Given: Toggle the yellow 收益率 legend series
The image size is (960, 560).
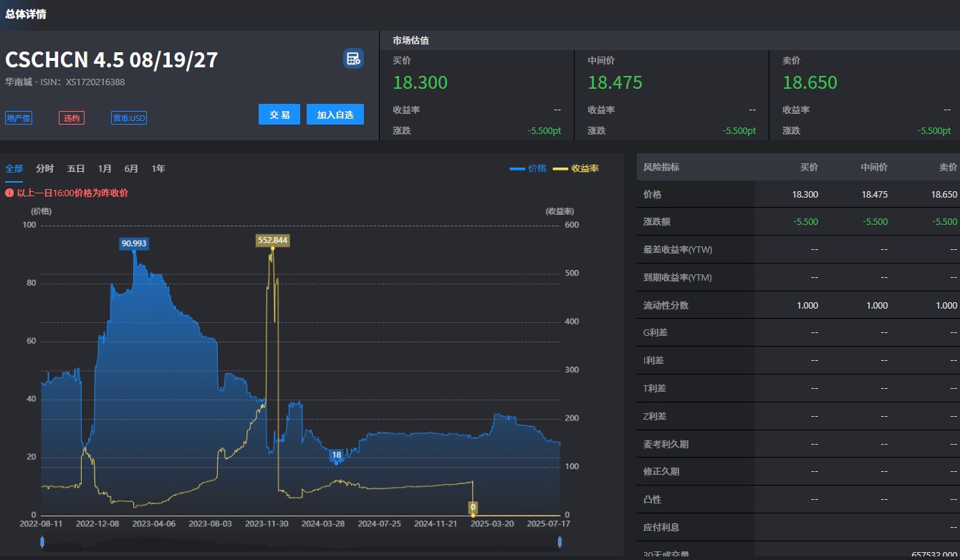Looking at the screenshot, I should [x=576, y=168].
